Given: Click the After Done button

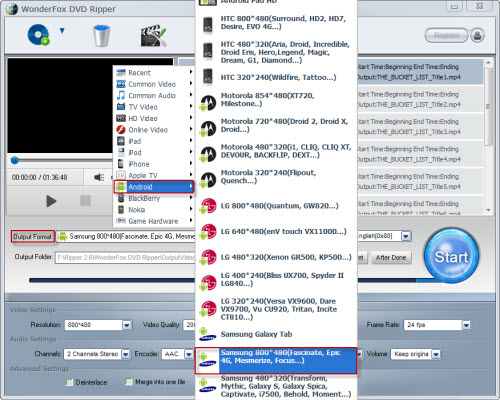Looking at the screenshot, I should click(x=391, y=258).
